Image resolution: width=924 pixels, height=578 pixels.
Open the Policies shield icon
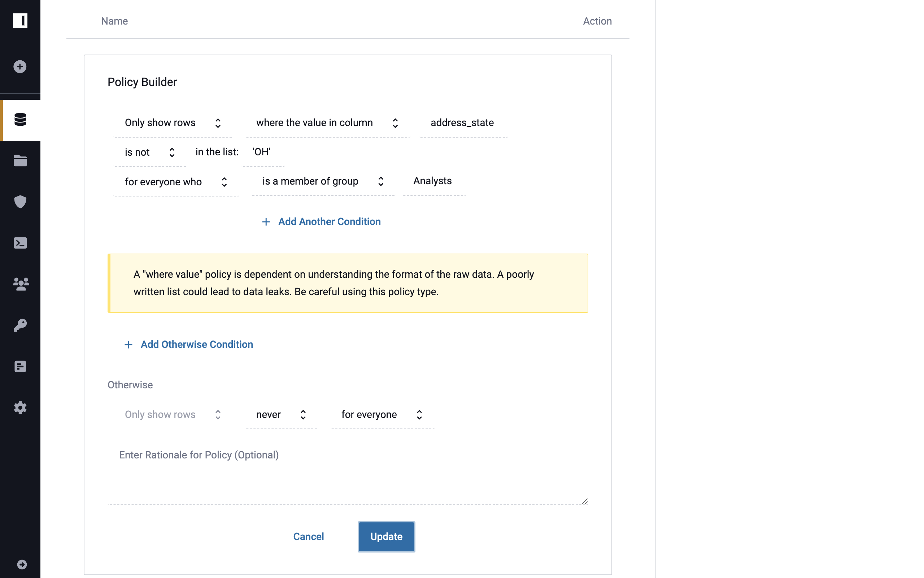pyautogui.click(x=20, y=202)
